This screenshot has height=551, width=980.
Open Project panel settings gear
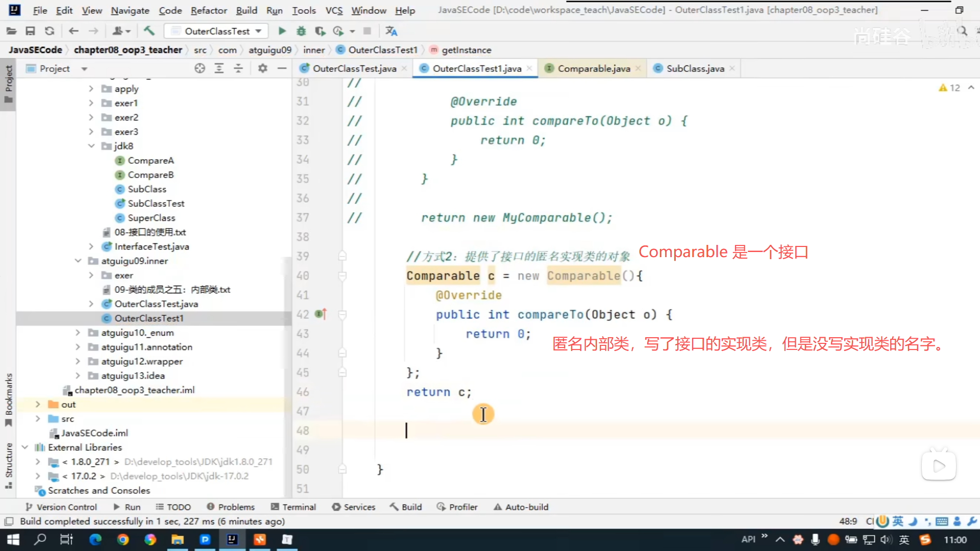coord(262,68)
